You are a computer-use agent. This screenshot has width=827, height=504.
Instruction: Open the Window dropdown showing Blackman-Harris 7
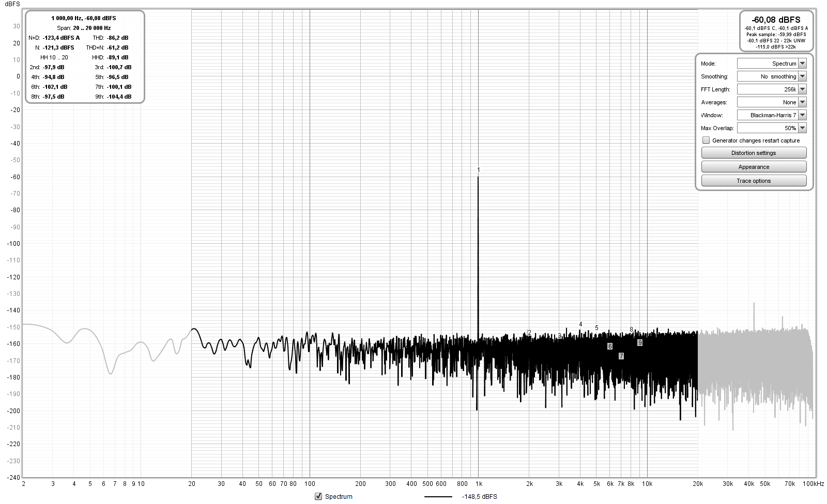tap(771, 115)
